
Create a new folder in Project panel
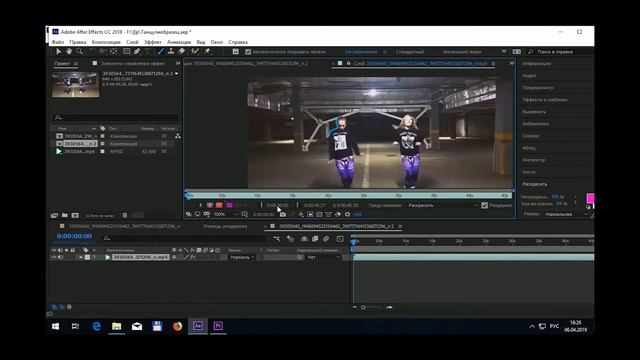[64, 216]
